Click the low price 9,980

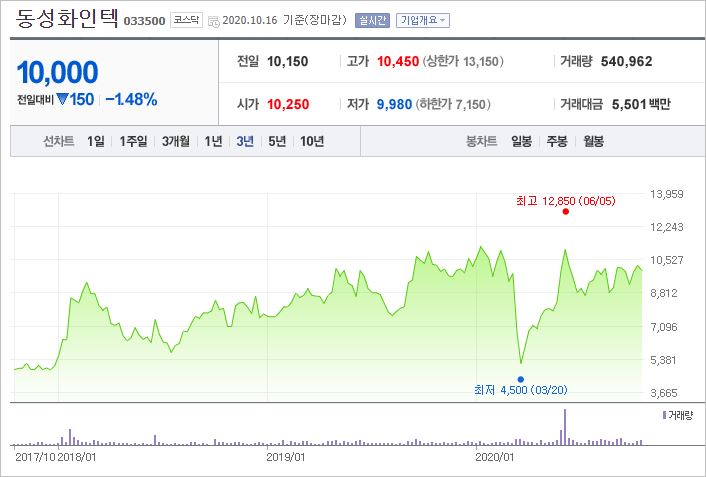click(x=394, y=104)
